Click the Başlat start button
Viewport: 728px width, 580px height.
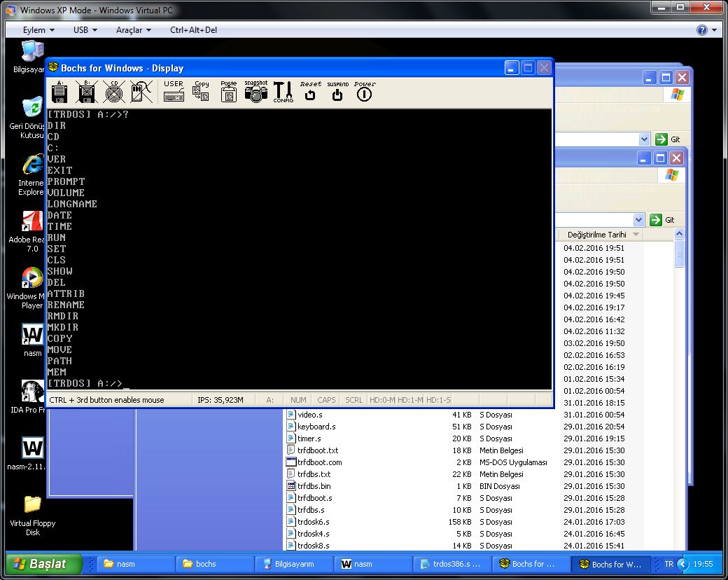[x=43, y=564]
